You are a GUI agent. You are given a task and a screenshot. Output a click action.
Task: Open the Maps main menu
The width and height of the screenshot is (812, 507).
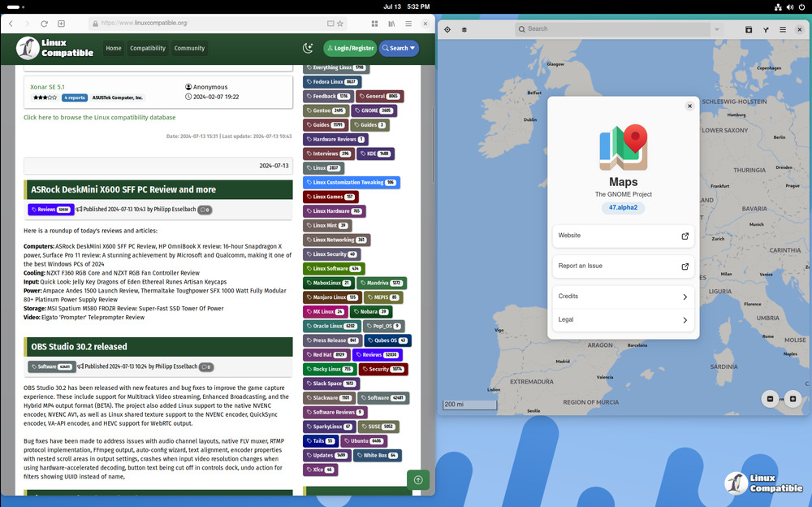(x=783, y=29)
